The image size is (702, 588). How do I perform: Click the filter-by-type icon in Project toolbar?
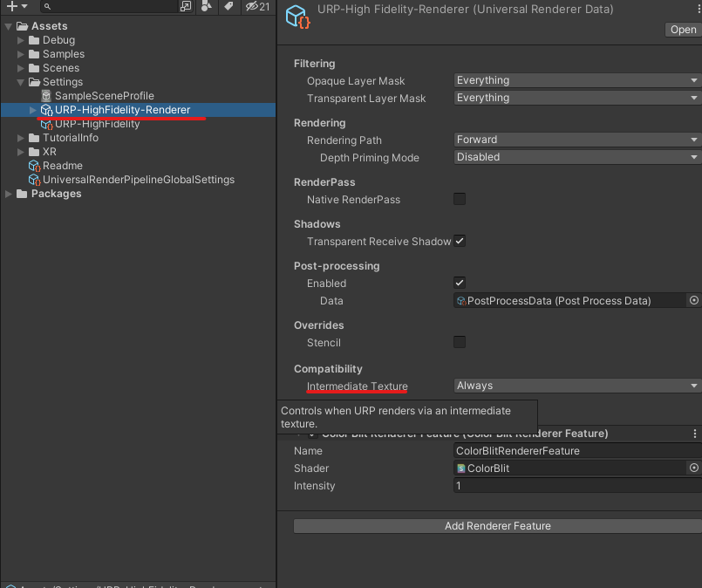205,6
